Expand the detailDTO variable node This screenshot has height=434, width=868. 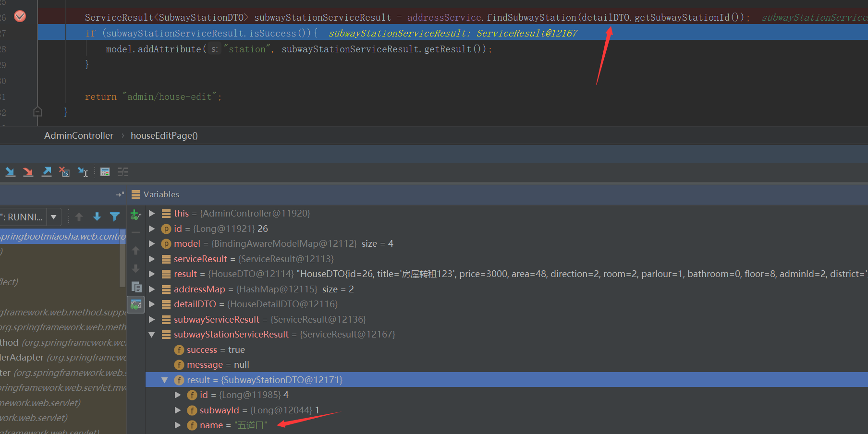(x=152, y=304)
